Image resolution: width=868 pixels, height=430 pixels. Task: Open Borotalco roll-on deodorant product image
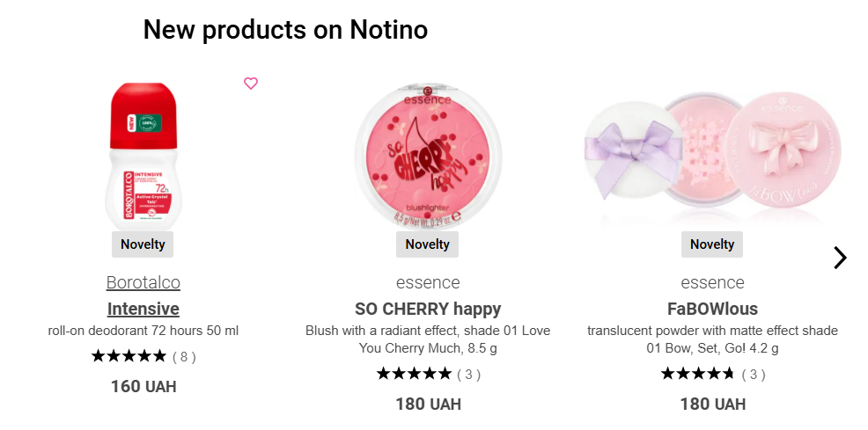coord(143,156)
